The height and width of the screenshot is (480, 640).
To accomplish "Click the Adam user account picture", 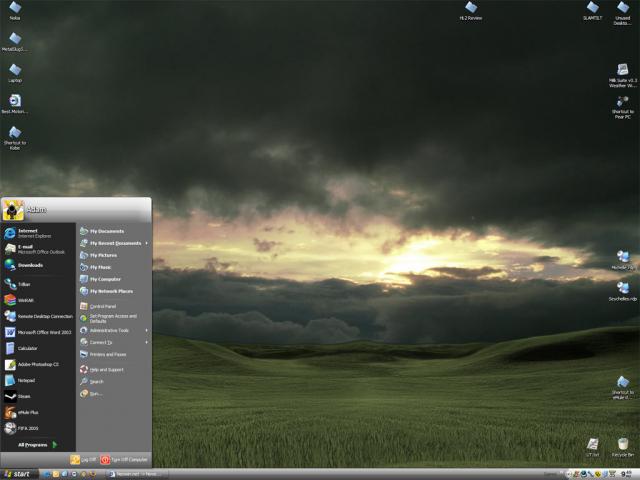I will 13,210.
